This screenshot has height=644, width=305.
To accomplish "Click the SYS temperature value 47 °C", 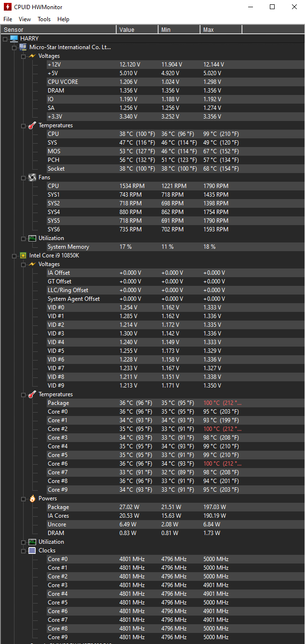I will click(x=137, y=143).
